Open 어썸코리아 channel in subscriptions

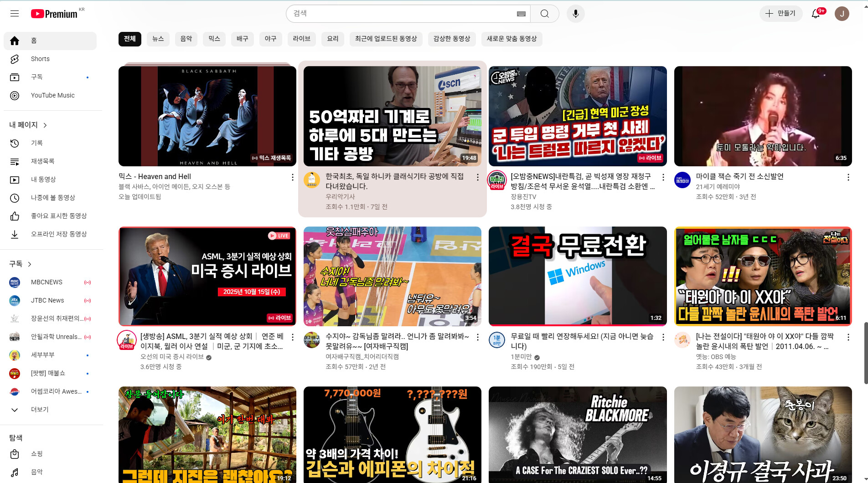[x=50, y=391]
